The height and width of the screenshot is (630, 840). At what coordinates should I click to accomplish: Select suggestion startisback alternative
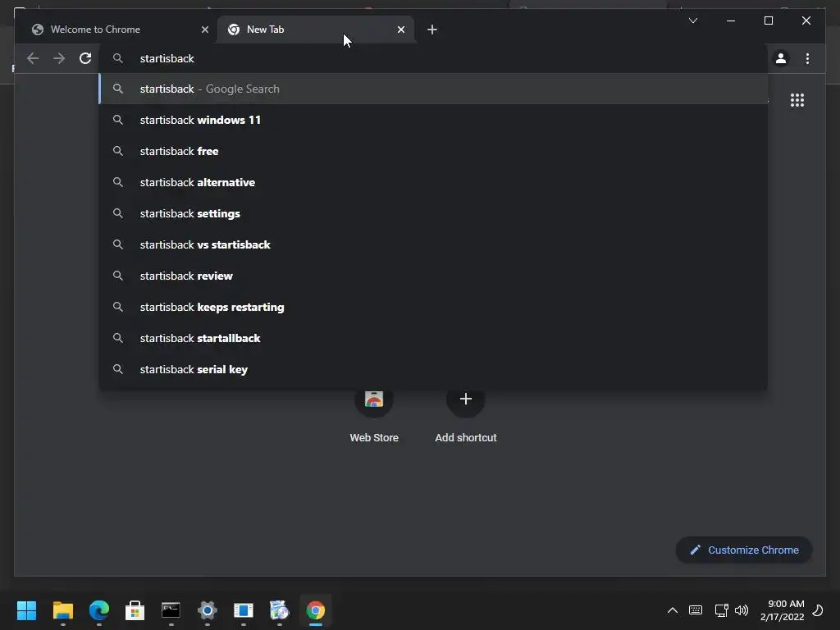pyautogui.click(x=433, y=182)
